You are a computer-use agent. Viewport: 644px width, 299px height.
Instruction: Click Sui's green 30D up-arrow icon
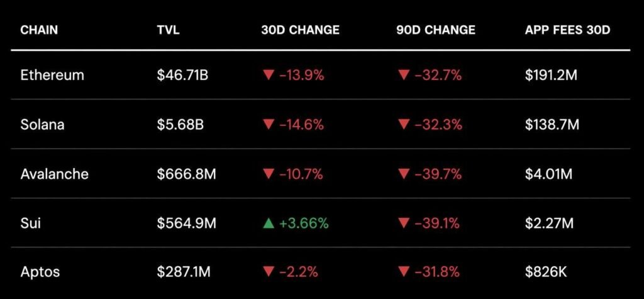pos(269,223)
